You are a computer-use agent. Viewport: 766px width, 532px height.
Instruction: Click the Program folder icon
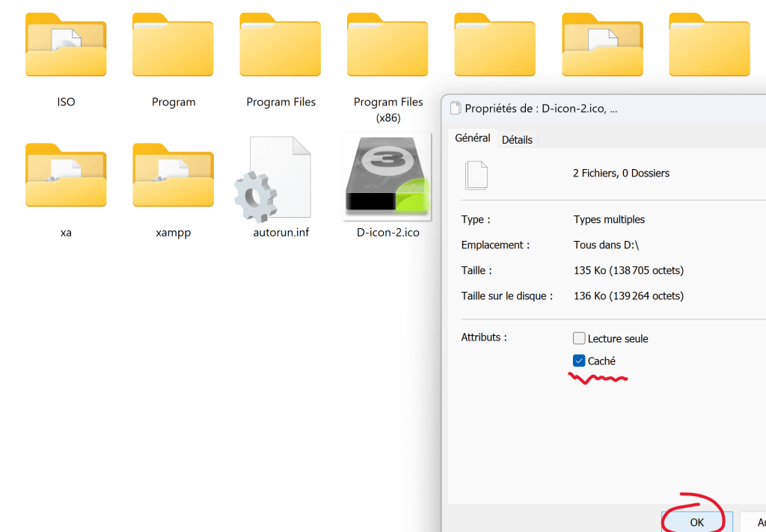point(173,45)
